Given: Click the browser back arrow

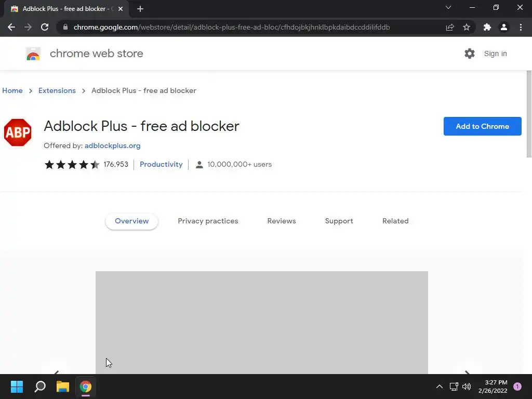Looking at the screenshot, I should coord(11,27).
